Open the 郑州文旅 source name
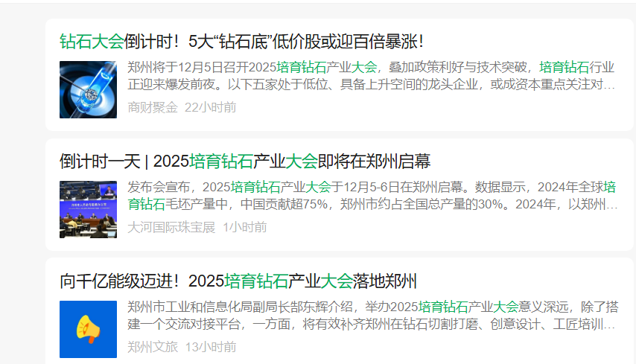 pos(153,347)
